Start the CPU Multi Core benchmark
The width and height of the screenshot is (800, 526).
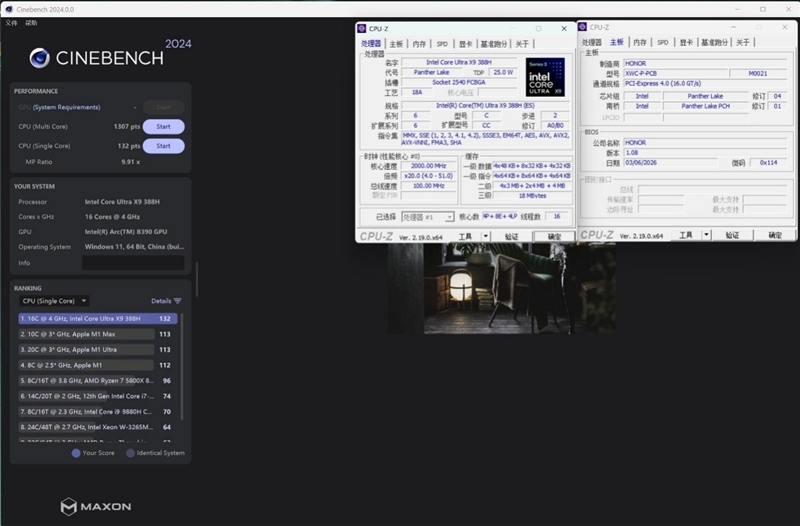pyautogui.click(x=163, y=127)
